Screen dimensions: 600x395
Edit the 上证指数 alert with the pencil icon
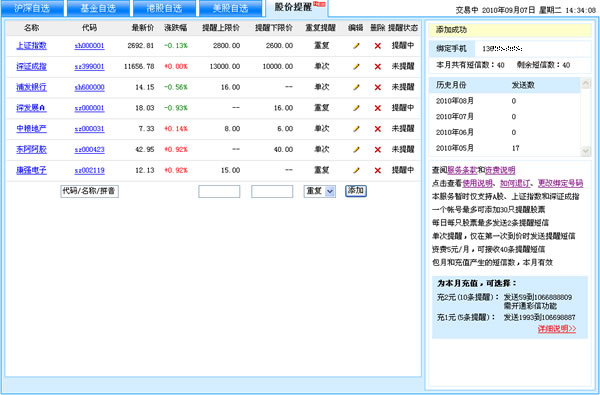pyautogui.click(x=356, y=46)
